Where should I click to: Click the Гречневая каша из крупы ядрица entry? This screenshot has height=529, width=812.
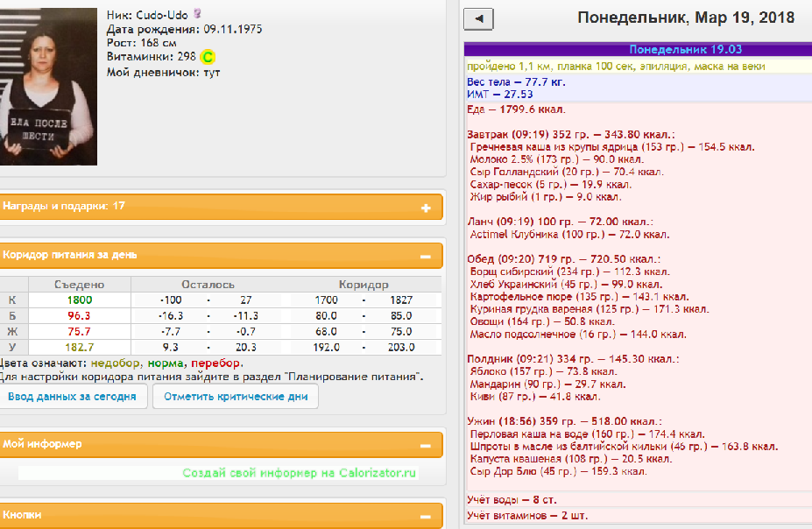(x=612, y=147)
